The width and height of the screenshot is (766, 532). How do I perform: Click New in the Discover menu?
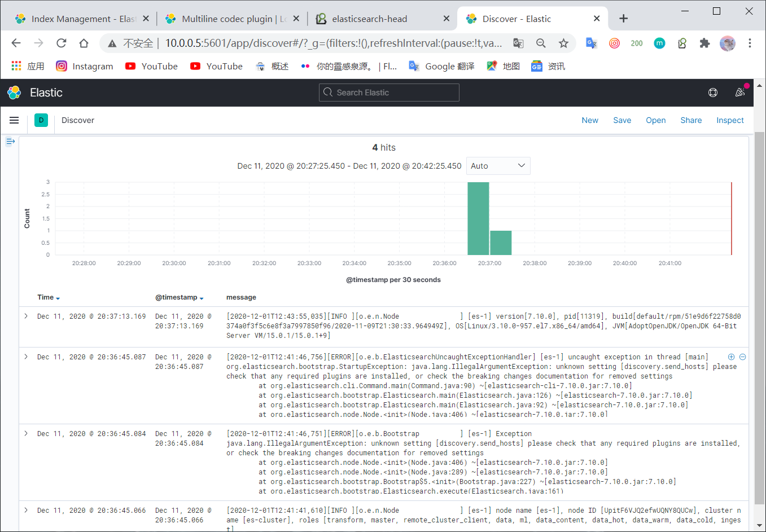tap(590, 120)
